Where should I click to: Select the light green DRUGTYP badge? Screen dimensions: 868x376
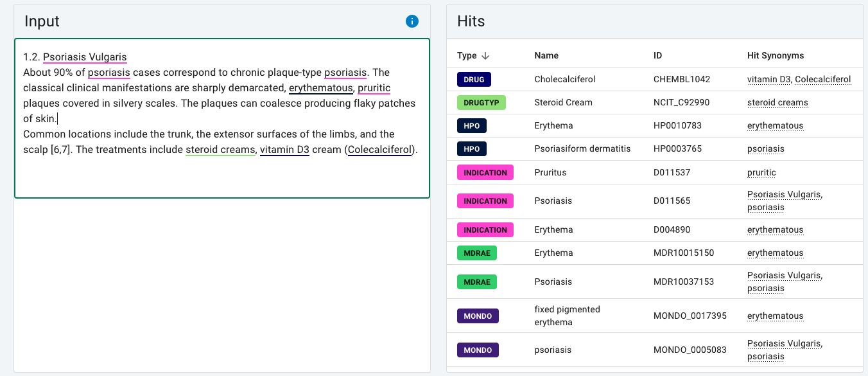point(481,102)
